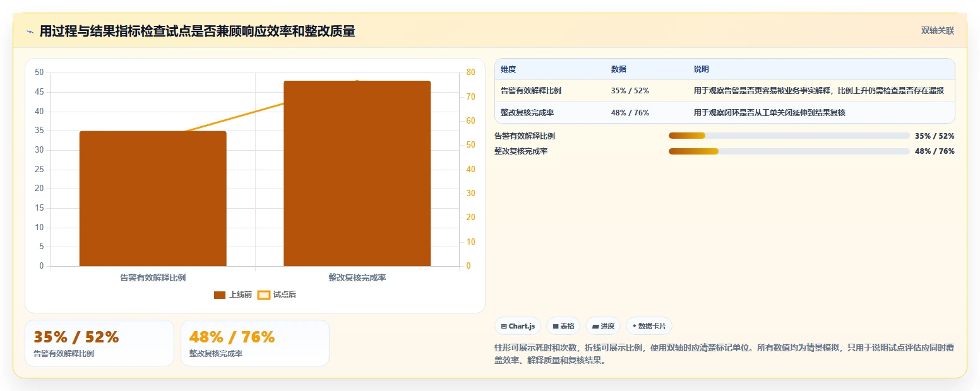Select the Chart.js chip

pos(518,326)
